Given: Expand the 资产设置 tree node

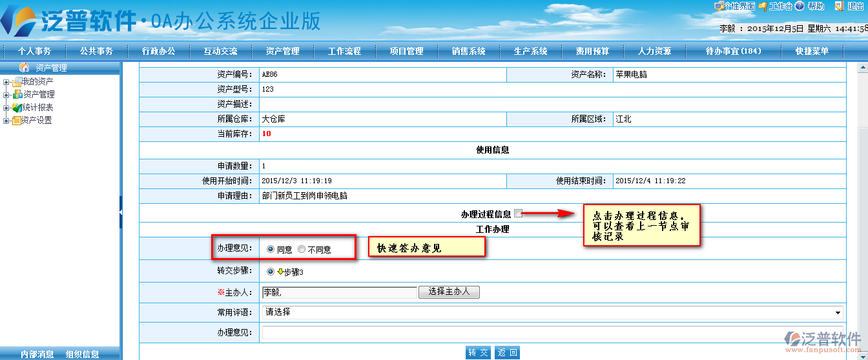Looking at the screenshot, I should tap(6, 121).
